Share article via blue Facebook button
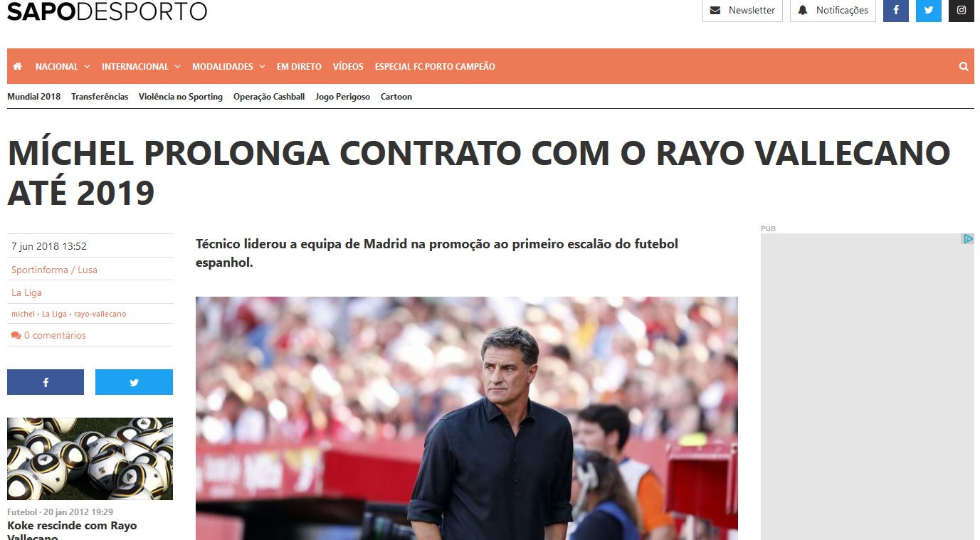This screenshot has width=980, height=540. coord(46,382)
